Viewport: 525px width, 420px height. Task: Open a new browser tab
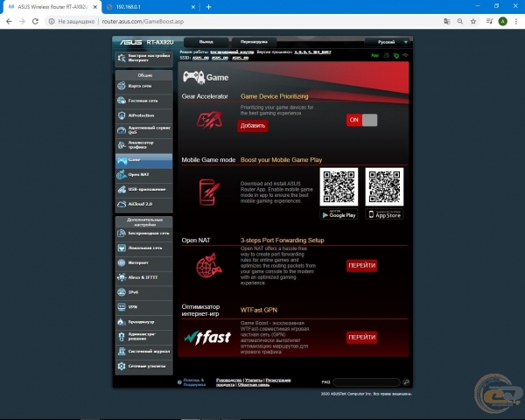(208, 7)
